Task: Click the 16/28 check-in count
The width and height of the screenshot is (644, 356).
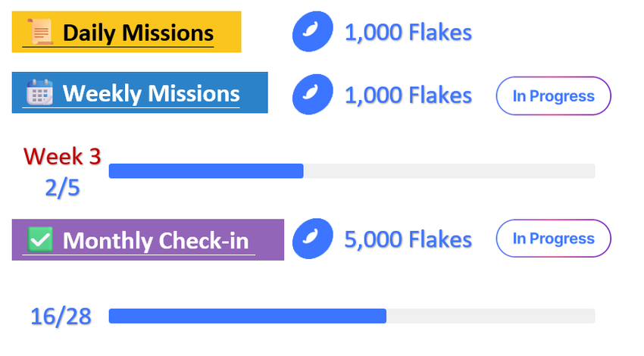Action: click(x=61, y=317)
